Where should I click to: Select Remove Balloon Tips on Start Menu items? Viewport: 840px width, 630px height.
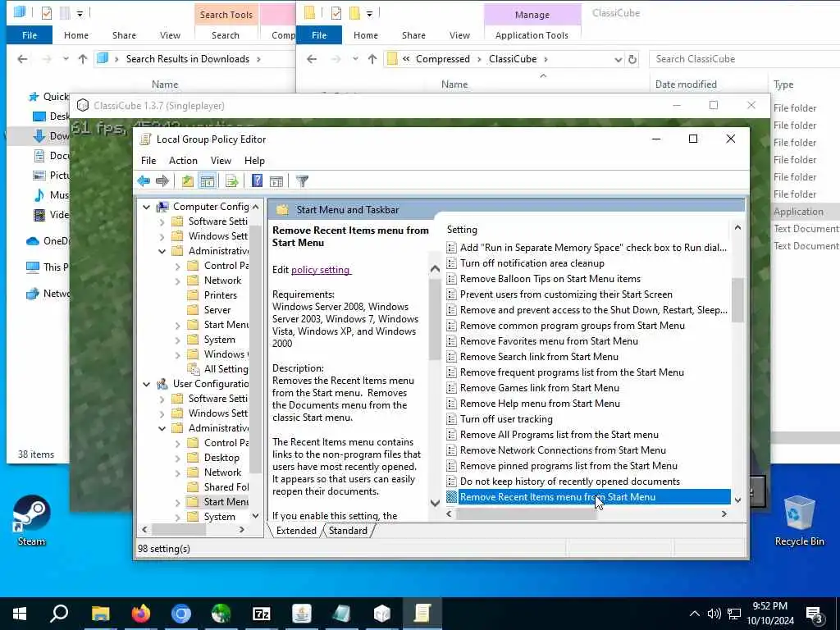(550, 279)
